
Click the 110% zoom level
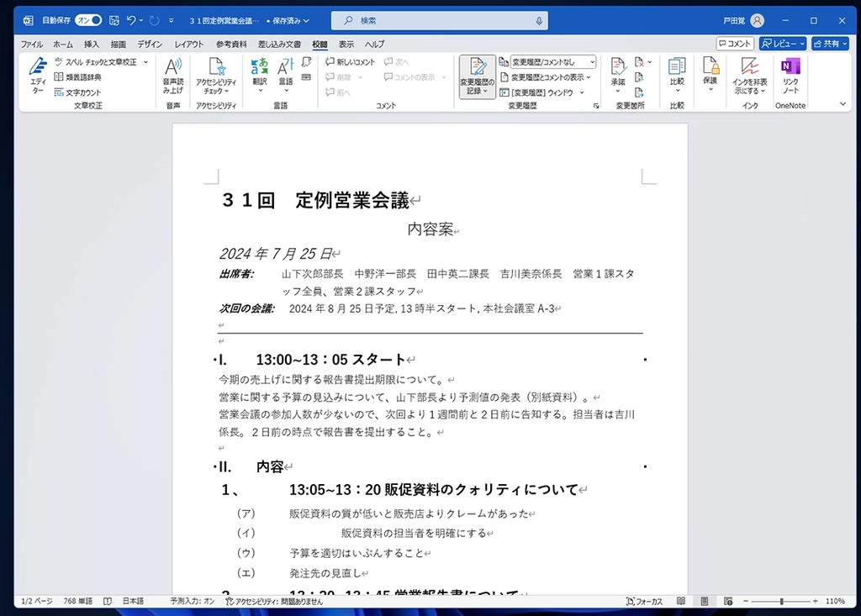[x=835, y=601]
